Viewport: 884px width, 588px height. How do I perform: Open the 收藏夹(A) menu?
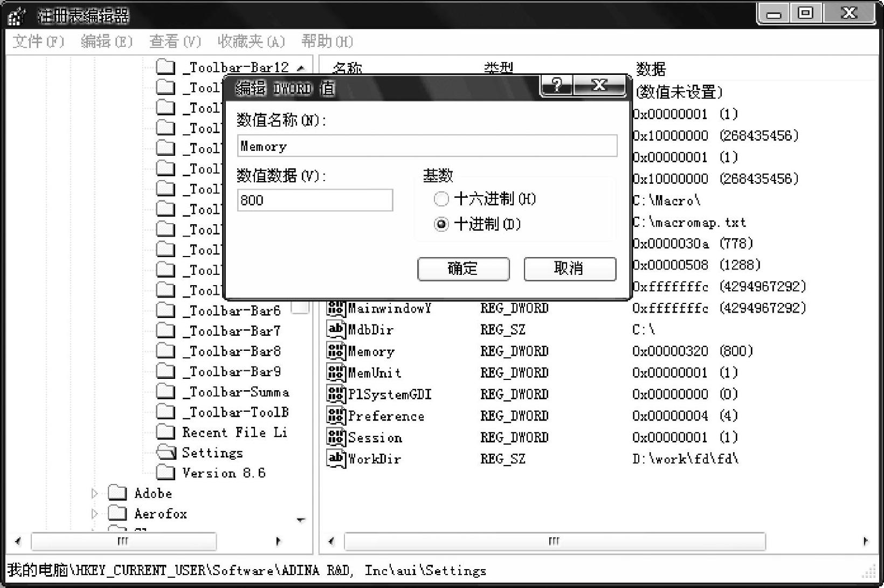[x=251, y=41]
